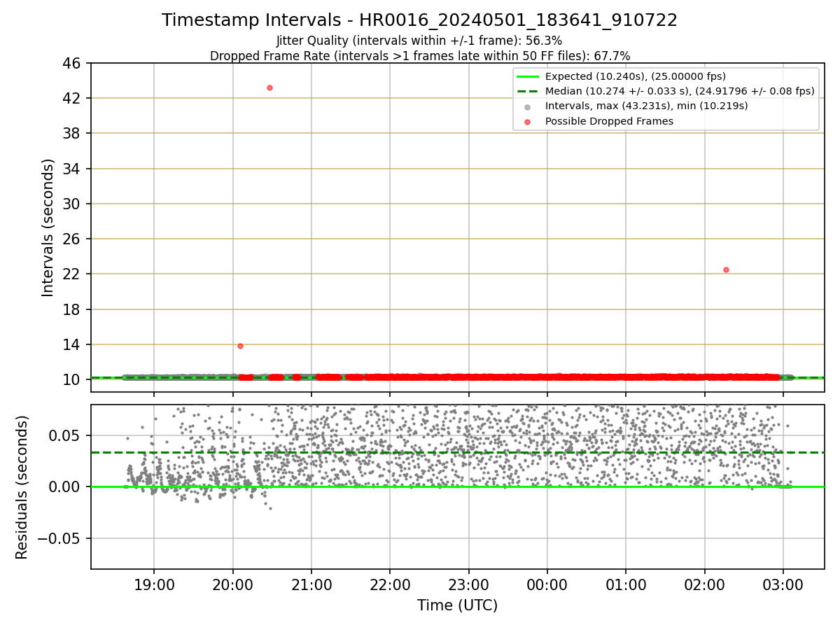Select the Dropped Frame Rate 67.7% subtitle line
This screenshot has width=840, height=630.
(x=420, y=56)
